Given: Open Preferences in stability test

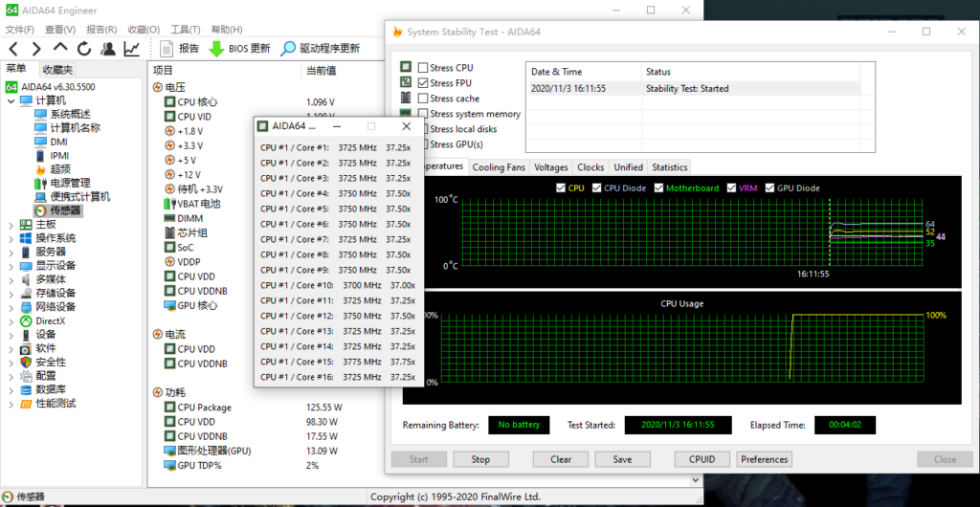Looking at the screenshot, I should [765, 459].
